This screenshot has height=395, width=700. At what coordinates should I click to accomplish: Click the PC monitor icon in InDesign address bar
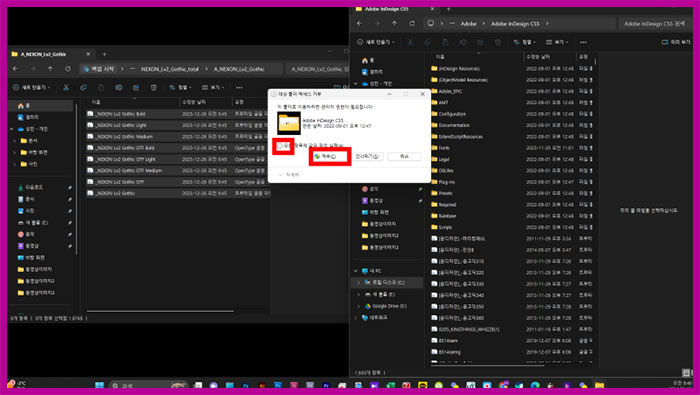coord(430,23)
